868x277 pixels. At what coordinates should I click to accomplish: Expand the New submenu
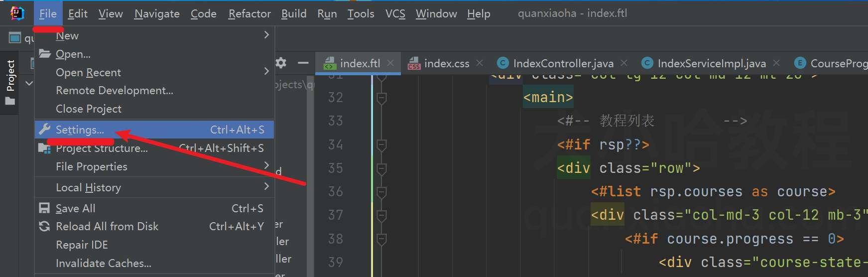tap(266, 35)
